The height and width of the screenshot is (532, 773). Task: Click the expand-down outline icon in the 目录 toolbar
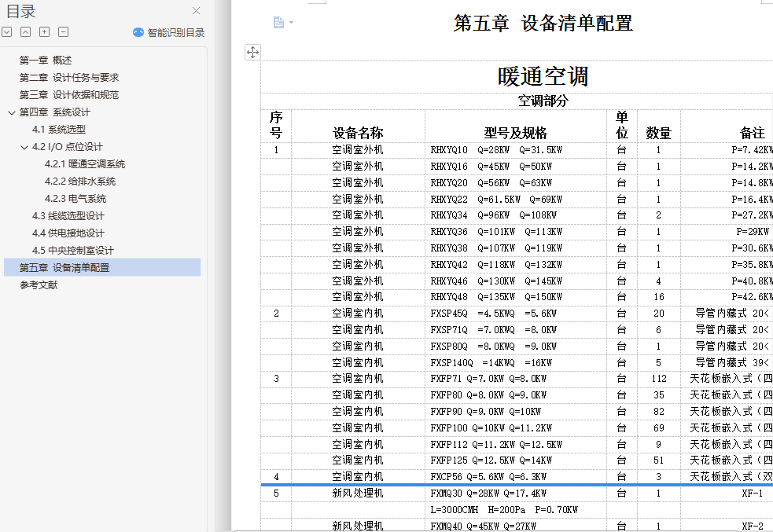[7, 32]
